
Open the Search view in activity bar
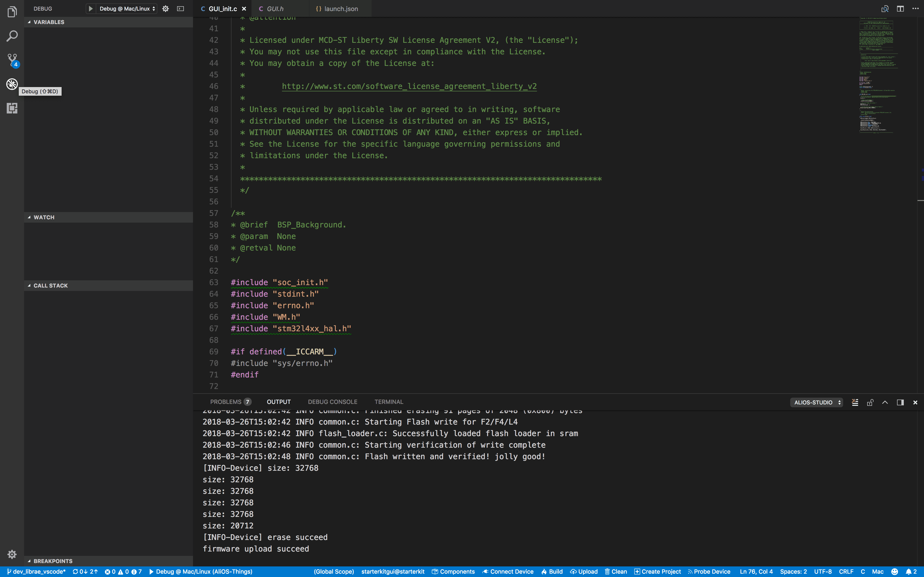coord(12,36)
